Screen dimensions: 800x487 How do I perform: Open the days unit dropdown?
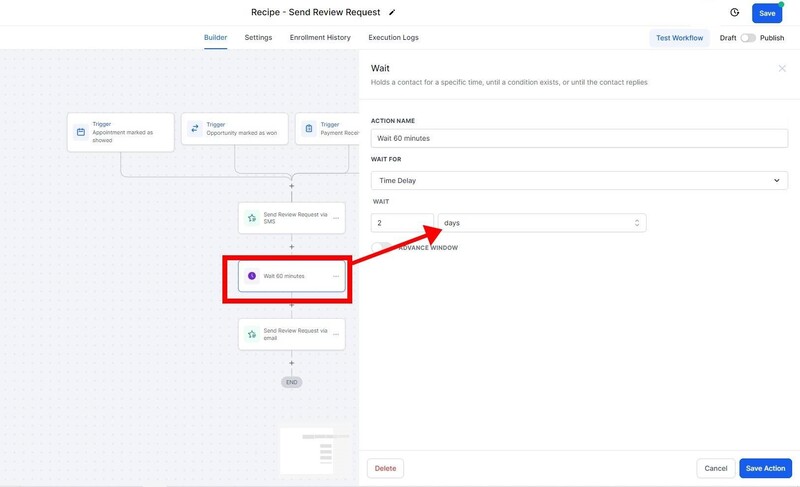[x=542, y=223]
